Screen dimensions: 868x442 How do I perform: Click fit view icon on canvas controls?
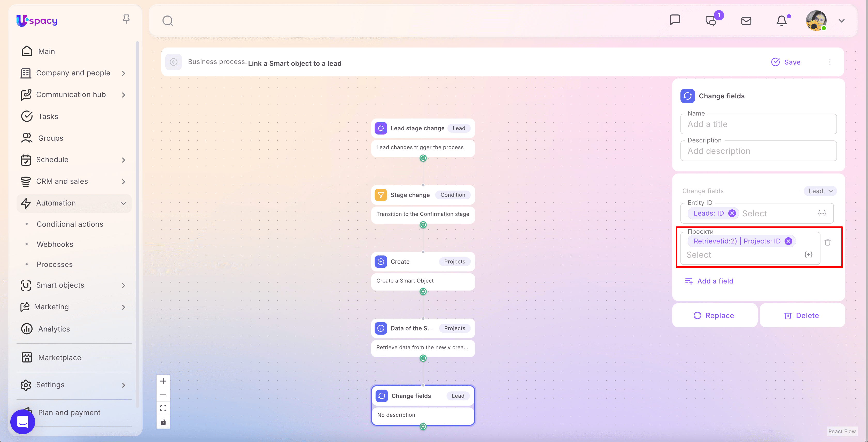click(x=163, y=408)
